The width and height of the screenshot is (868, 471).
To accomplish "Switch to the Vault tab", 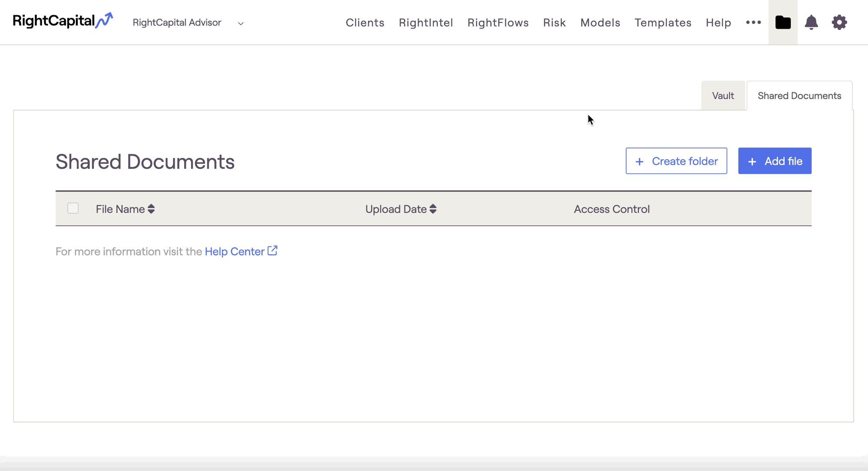I will [723, 96].
